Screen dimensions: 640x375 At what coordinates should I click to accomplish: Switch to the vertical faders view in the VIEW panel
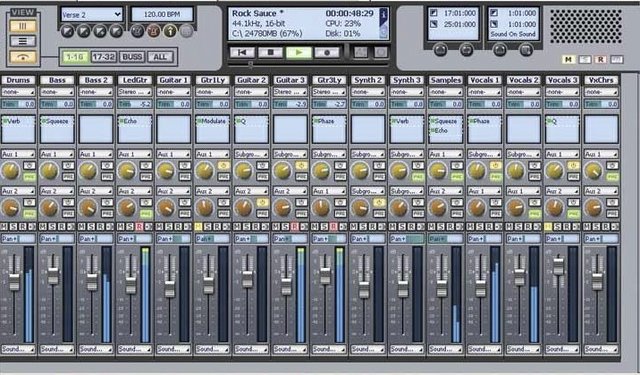pyautogui.click(x=23, y=27)
